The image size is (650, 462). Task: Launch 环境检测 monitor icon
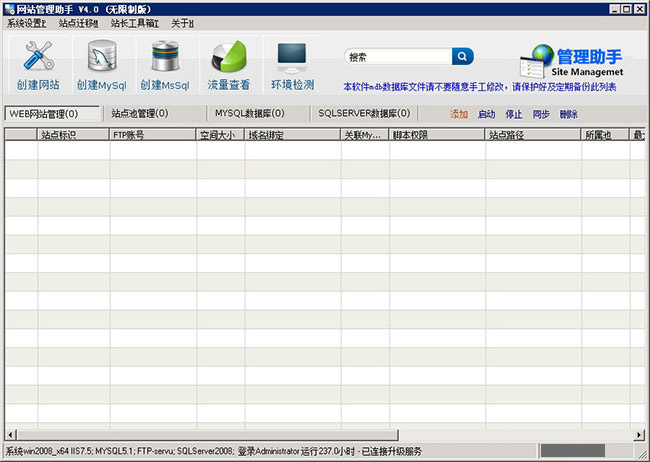click(x=292, y=59)
